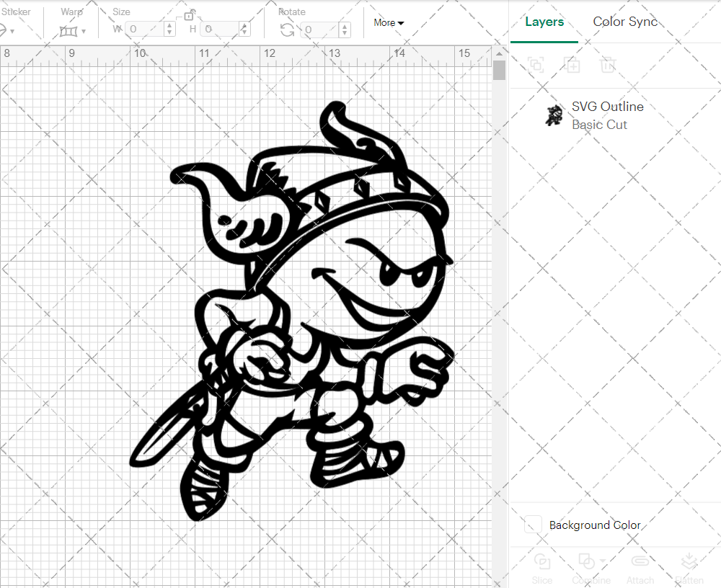Switch to the Color Sync tab

tap(625, 22)
